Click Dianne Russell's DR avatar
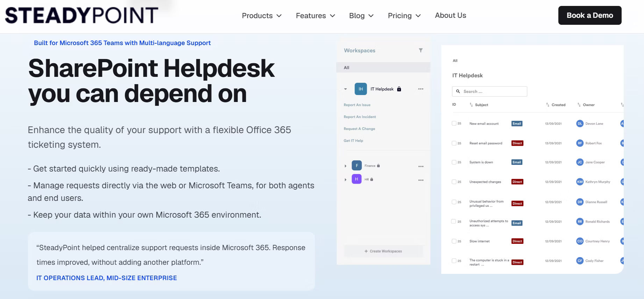This screenshot has height=299, width=644. [x=580, y=202]
